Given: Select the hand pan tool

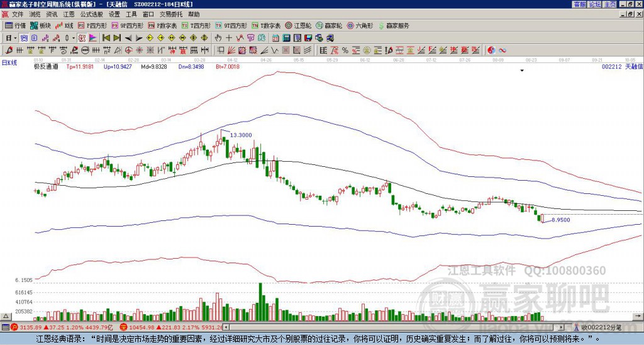Looking at the screenshot, I should click(x=218, y=38).
